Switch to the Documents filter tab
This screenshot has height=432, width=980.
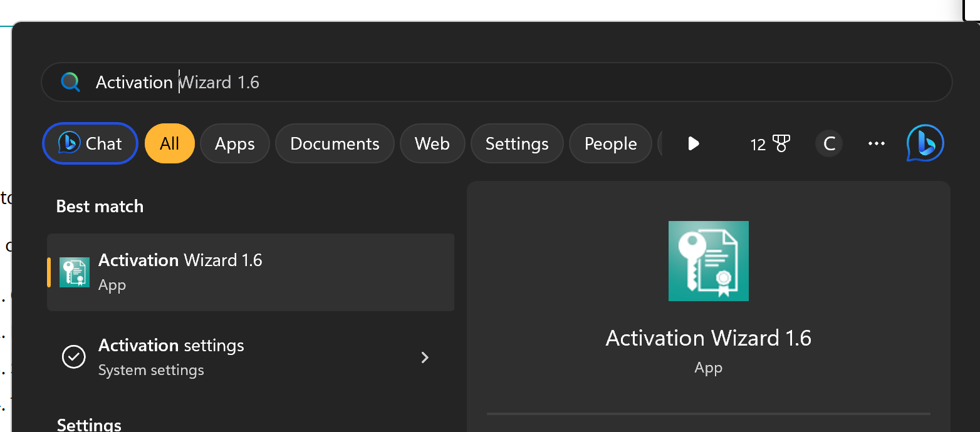click(x=335, y=143)
